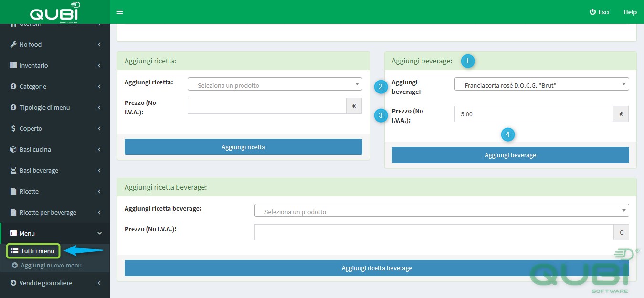Click the Aggiungi ricetta blue button

point(243,147)
